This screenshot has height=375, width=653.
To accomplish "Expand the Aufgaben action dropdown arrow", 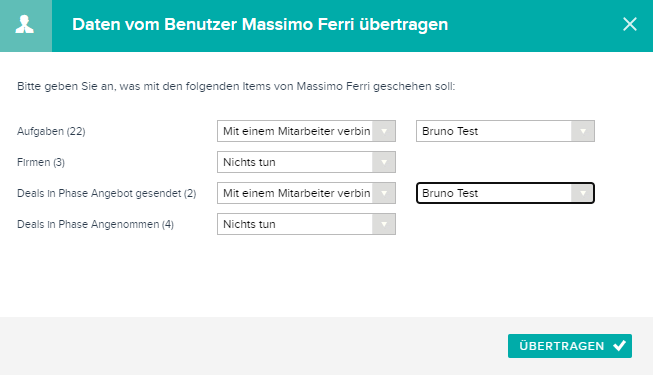I will (x=384, y=131).
